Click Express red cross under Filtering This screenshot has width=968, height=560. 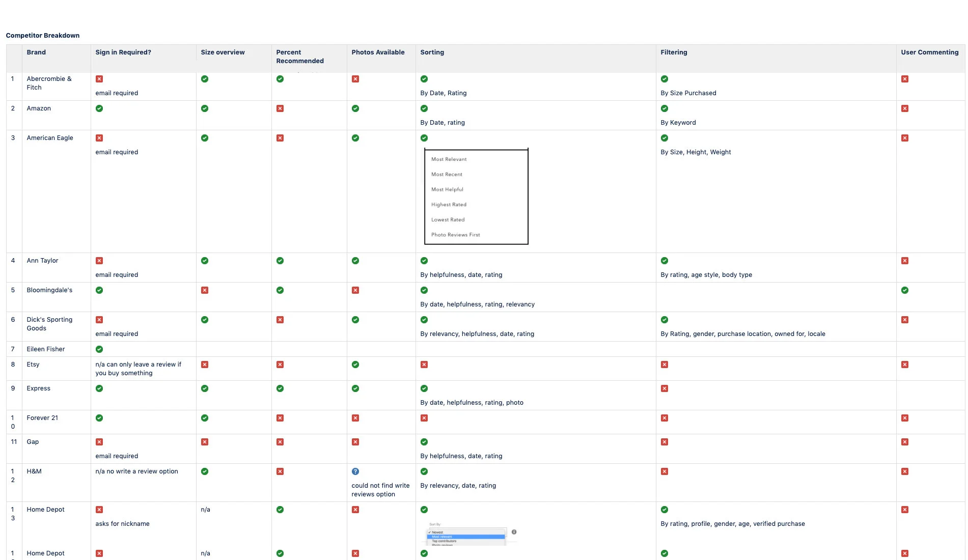pyautogui.click(x=665, y=388)
